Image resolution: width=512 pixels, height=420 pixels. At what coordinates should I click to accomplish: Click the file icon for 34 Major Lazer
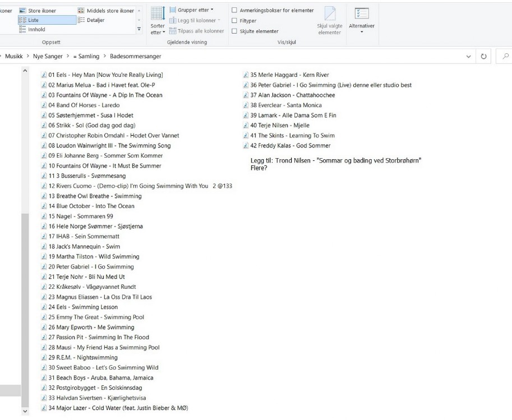tap(44, 408)
